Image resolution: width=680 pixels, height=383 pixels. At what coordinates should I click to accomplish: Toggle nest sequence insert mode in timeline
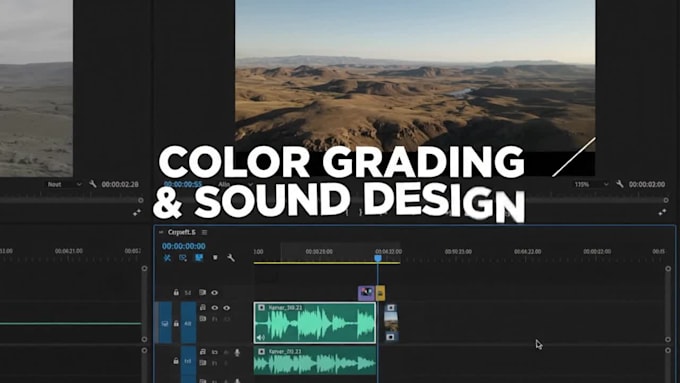pos(167,258)
